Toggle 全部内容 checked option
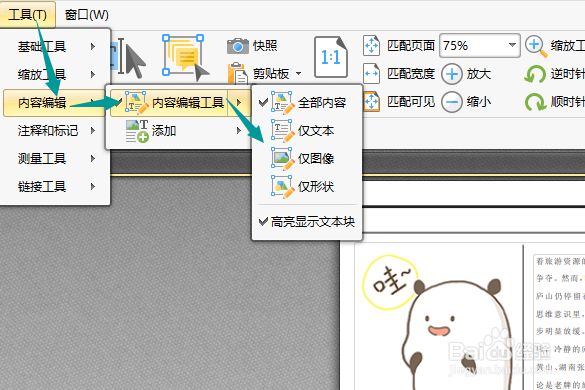 point(307,103)
